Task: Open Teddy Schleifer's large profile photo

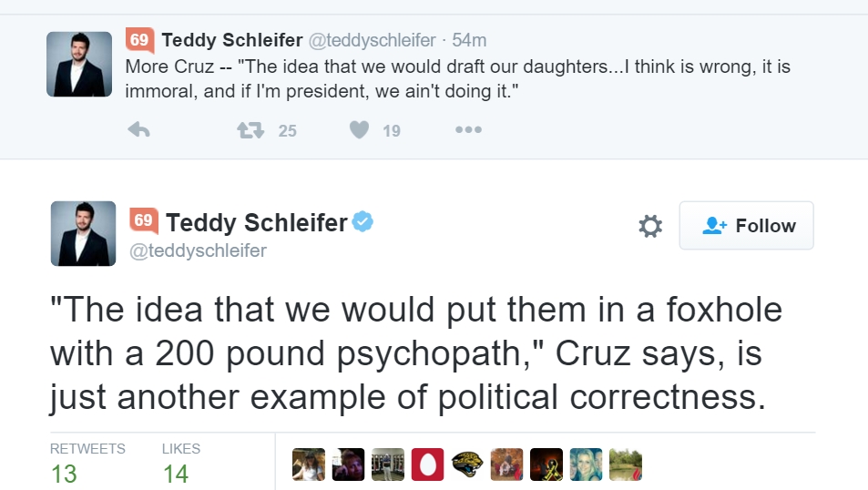Action: pos(82,233)
